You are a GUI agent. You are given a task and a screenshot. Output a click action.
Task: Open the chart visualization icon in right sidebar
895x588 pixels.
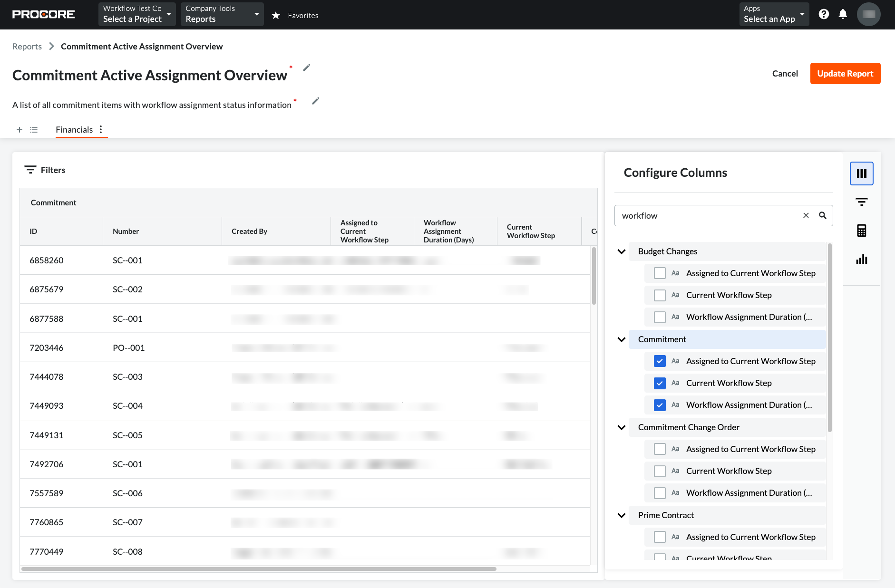pos(862,259)
